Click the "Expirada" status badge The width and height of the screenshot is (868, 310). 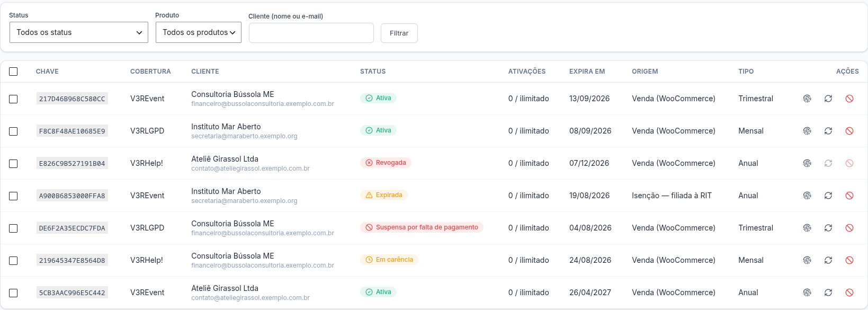pyautogui.click(x=383, y=195)
